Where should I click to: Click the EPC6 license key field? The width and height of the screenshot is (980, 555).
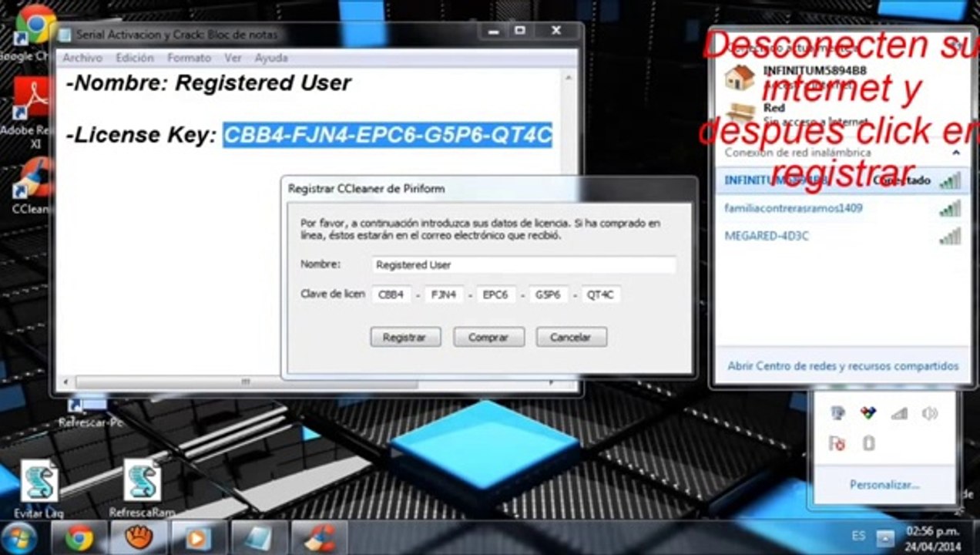[x=495, y=294]
